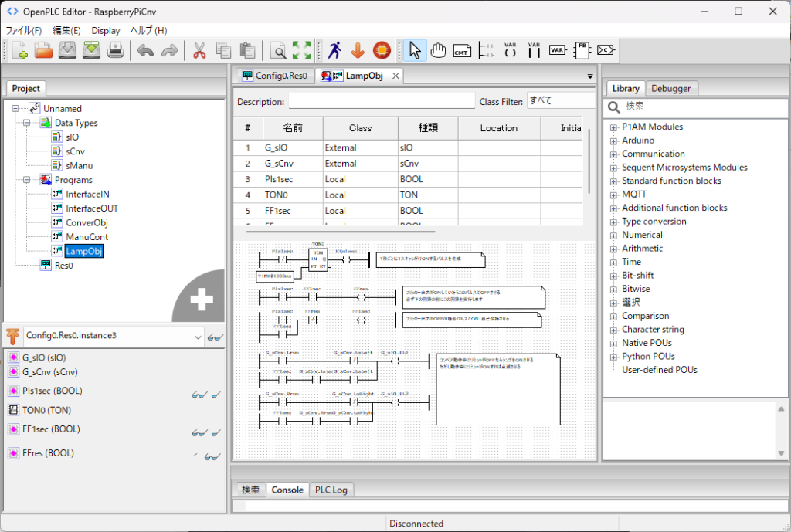
Task: Open the 編集(E) menu
Action: [x=66, y=31]
